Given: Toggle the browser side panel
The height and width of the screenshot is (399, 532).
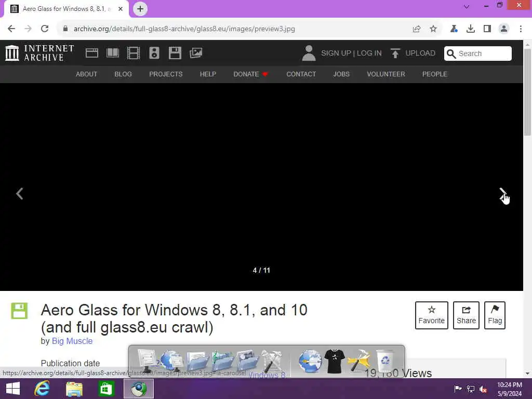Looking at the screenshot, I should coord(487,29).
